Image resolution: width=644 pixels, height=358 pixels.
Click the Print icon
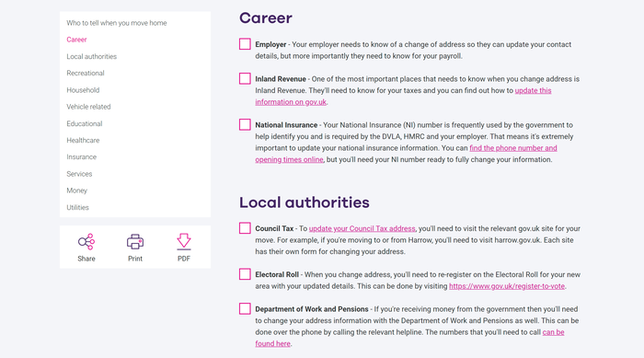pos(135,242)
